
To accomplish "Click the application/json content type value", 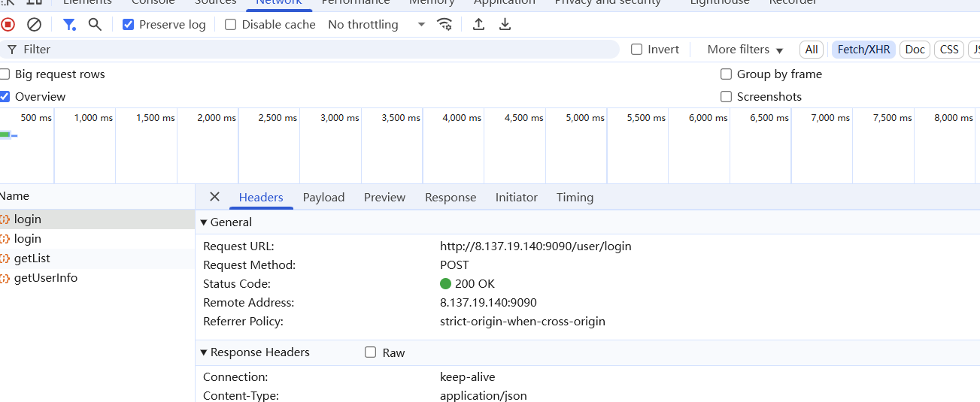I will pos(484,395).
